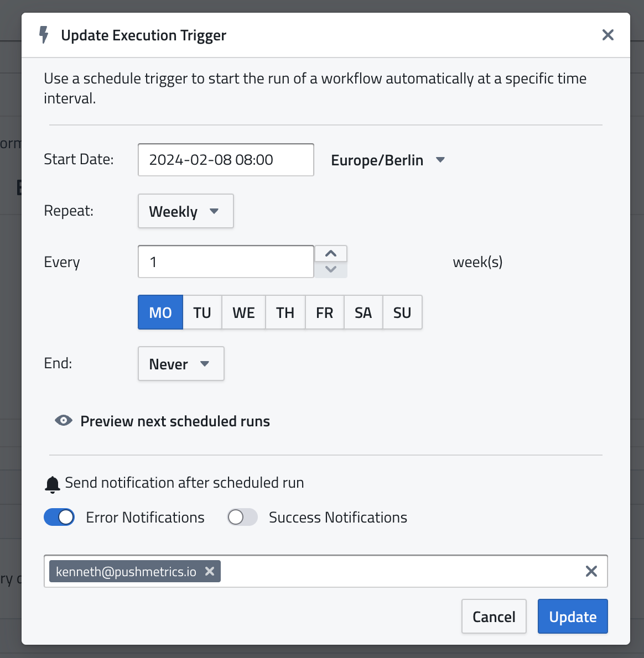Click the lightning bolt trigger icon
644x658 pixels.
pyautogui.click(x=44, y=35)
